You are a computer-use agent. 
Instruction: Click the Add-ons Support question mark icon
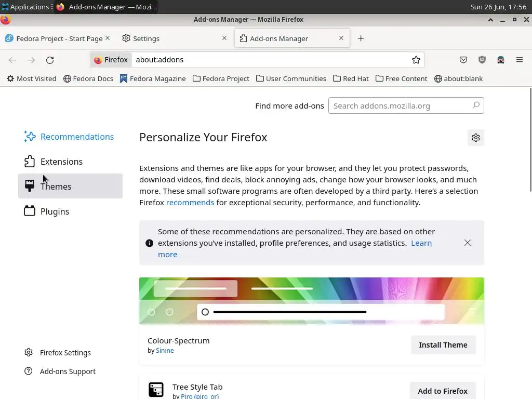[x=29, y=371]
